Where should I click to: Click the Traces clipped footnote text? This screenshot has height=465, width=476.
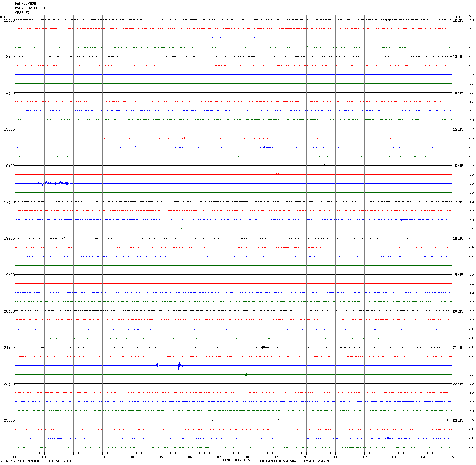click(x=292, y=461)
